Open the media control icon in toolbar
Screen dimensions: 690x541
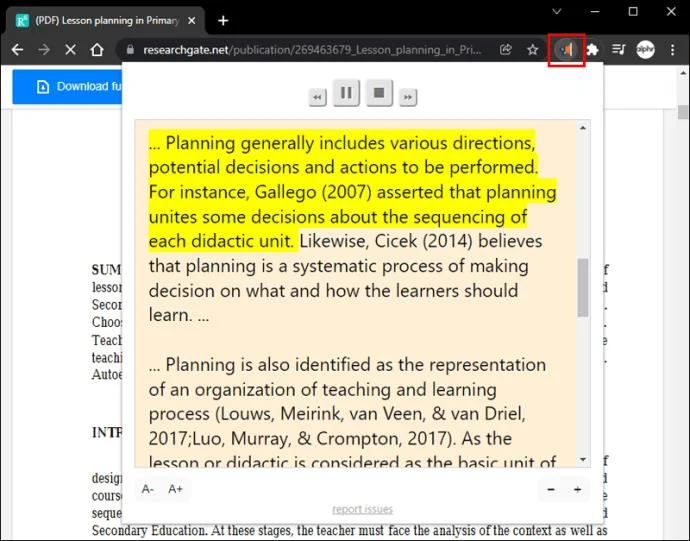click(618, 50)
